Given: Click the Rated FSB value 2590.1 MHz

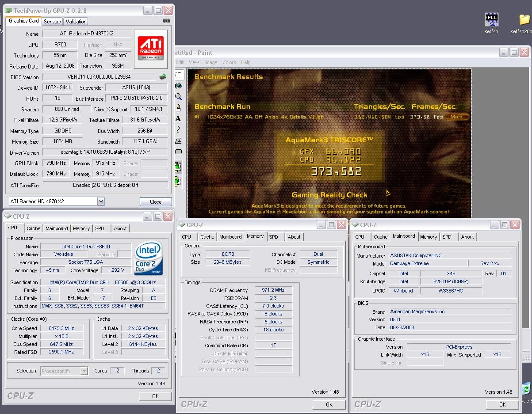Looking at the screenshot, I should pos(61,352).
